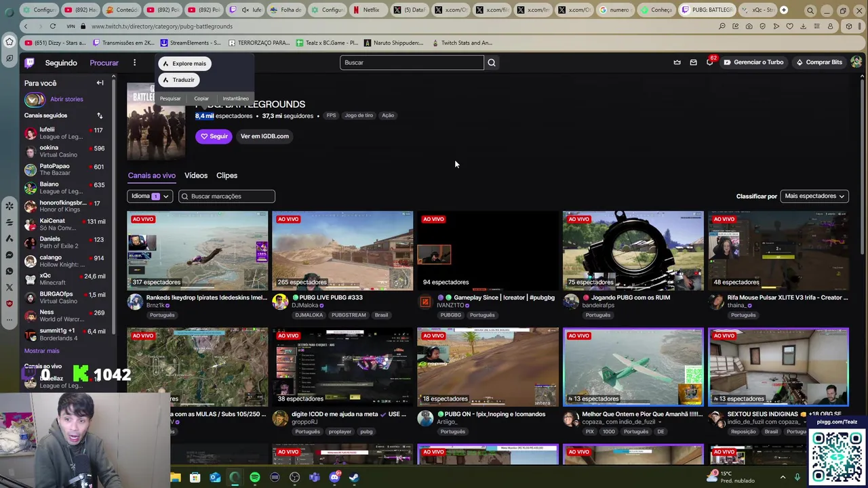
Task: Open DJMaloka stream thumbnail with 265 espectadores
Action: (x=342, y=251)
